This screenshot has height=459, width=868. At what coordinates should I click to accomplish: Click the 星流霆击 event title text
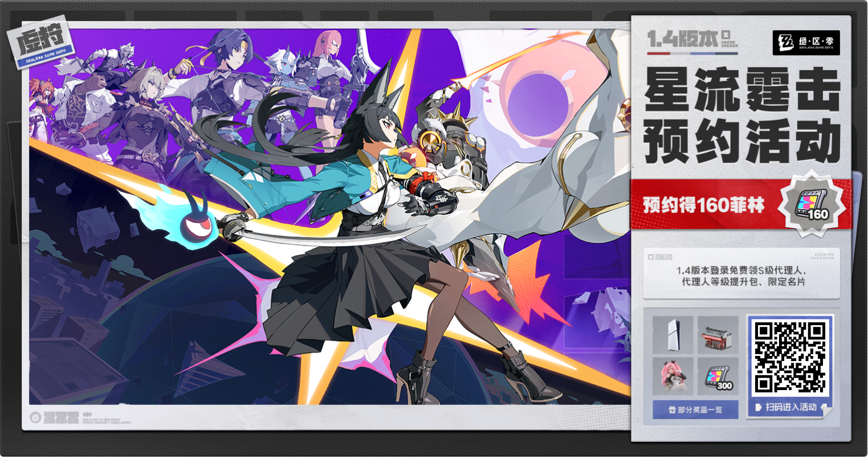point(741,91)
